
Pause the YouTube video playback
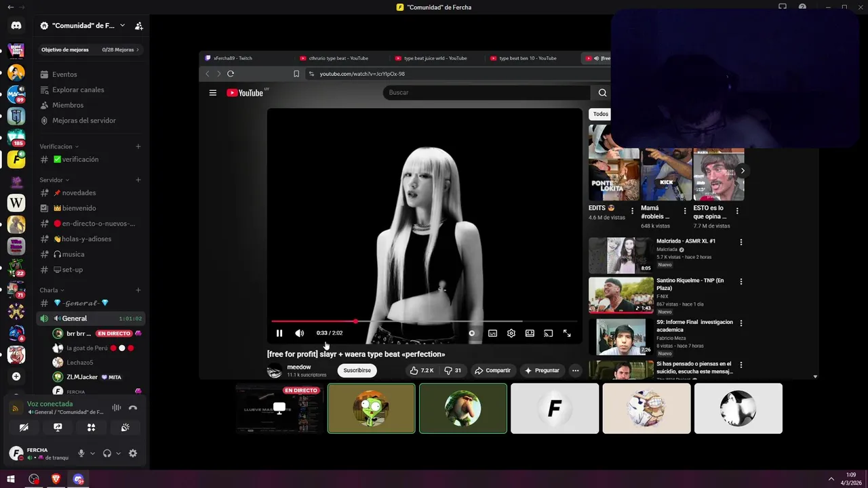pyautogui.click(x=279, y=333)
